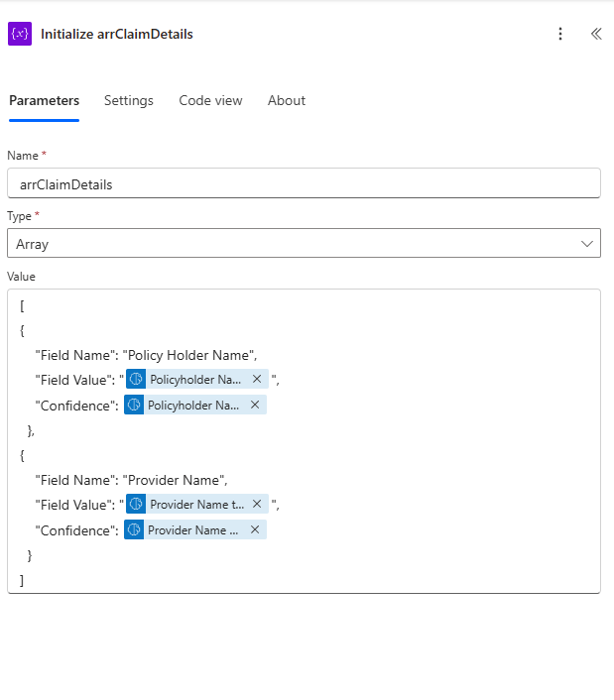Remove Policyholder Name token from Confidence line
The image size is (614, 700).
[255, 405]
